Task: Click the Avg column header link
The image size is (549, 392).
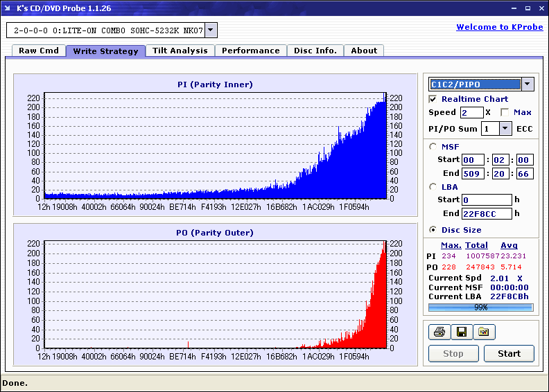Action: [509, 245]
